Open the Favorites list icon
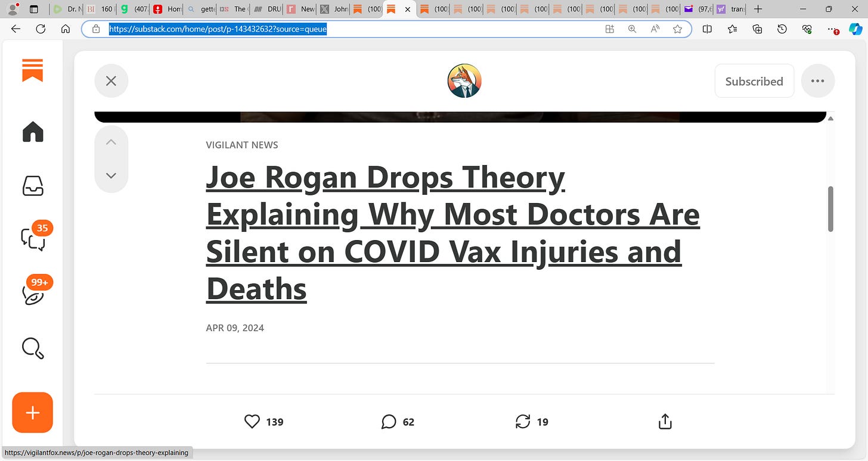Screen dimensions: 868x461 pyautogui.click(x=732, y=29)
